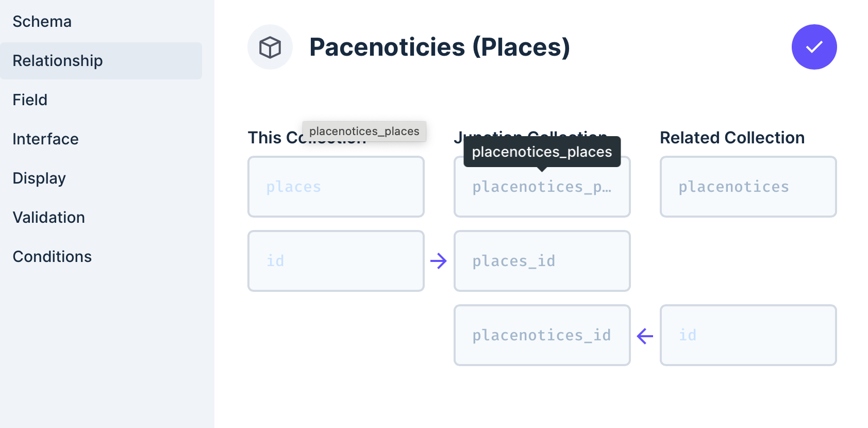
Task: Click the id field under Related Collection
Action: tap(748, 335)
